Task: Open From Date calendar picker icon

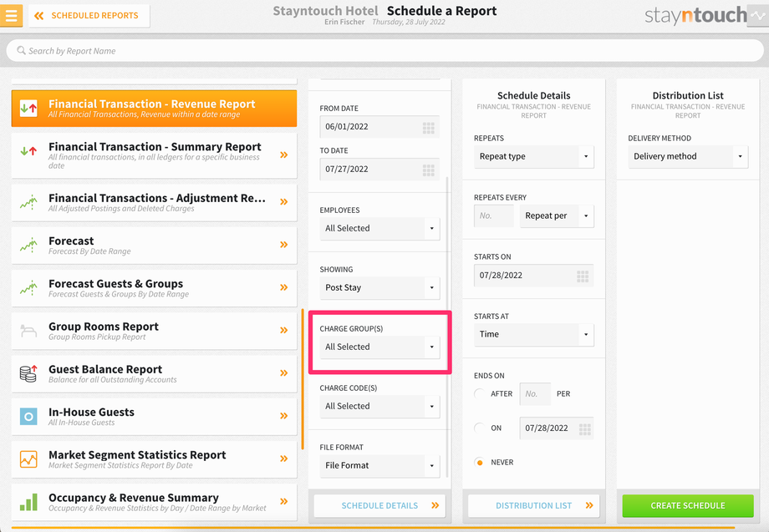Action: (x=429, y=128)
